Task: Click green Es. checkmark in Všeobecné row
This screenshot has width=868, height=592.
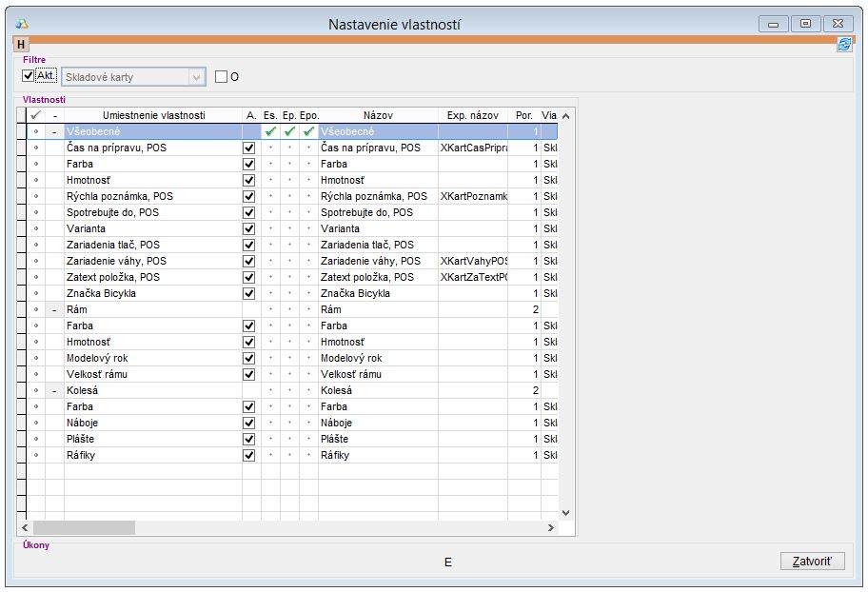Action: click(x=270, y=131)
